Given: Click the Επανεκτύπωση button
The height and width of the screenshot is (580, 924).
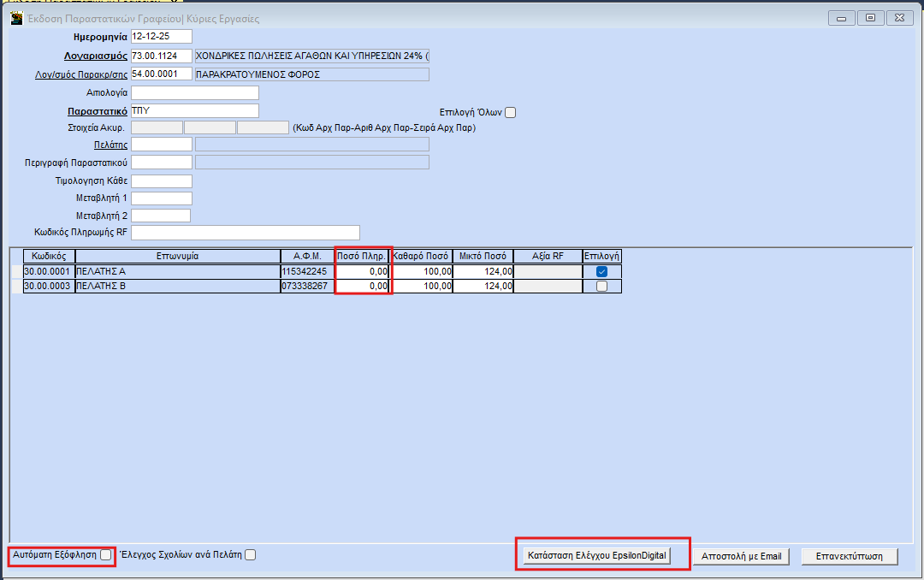Looking at the screenshot, I should (x=850, y=556).
